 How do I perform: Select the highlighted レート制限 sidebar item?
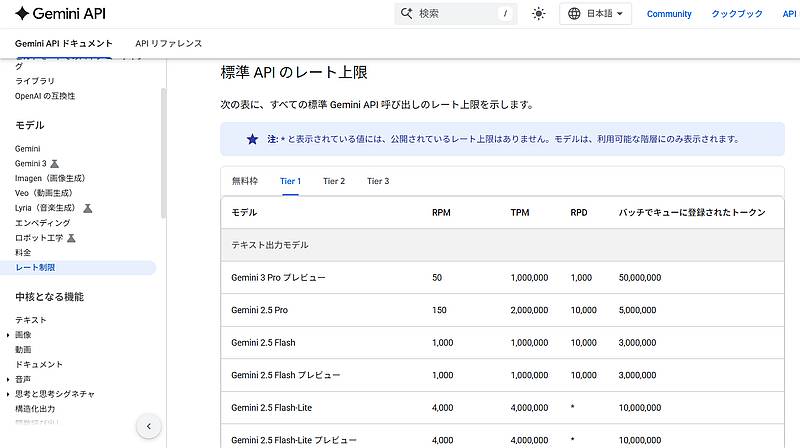pyautogui.click(x=78, y=267)
